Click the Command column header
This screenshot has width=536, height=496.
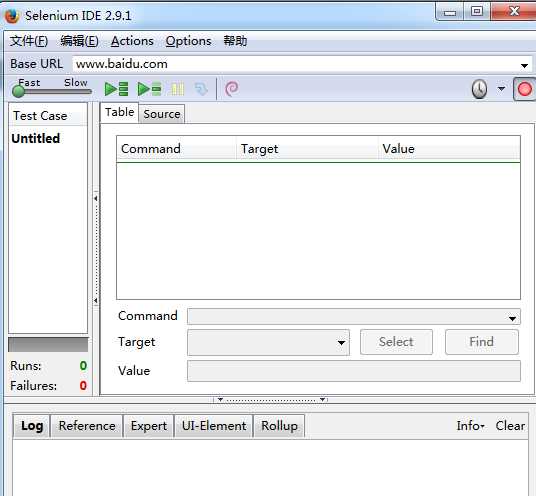(x=176, y=149)
